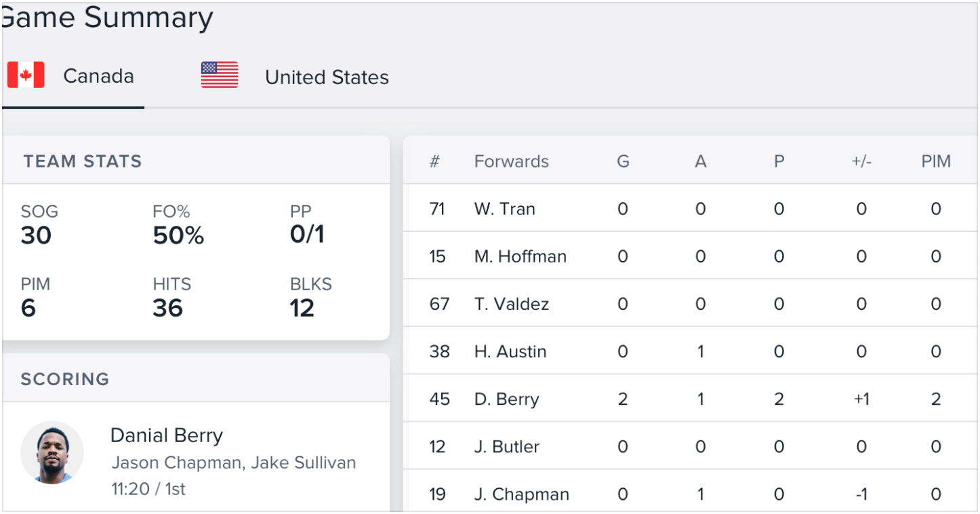Click the United States flag icon
The image size is (980, 514).
coord(220,75)
